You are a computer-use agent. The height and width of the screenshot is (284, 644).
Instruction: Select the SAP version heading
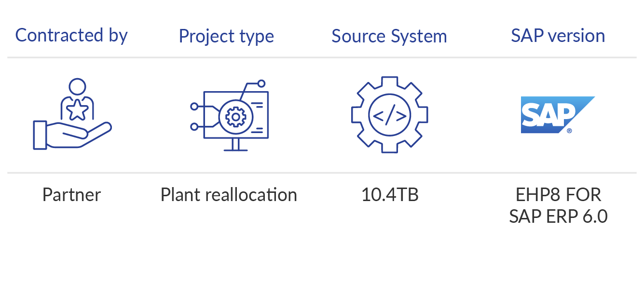(x=558, y=36)
